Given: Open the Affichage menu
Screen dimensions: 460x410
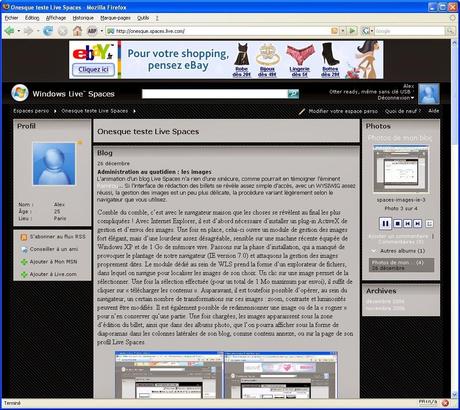Looking at the screenshot, I should [56, 18].
